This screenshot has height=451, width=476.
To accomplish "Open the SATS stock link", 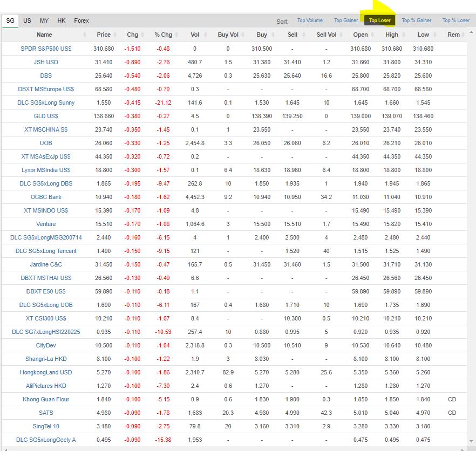I will pos(46,413).
